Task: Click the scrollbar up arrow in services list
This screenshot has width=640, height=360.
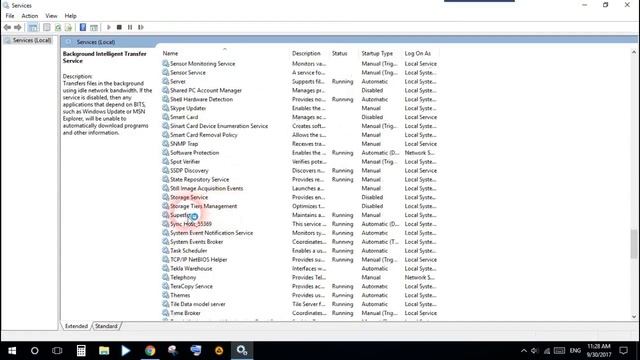Action: coord(633,53)
